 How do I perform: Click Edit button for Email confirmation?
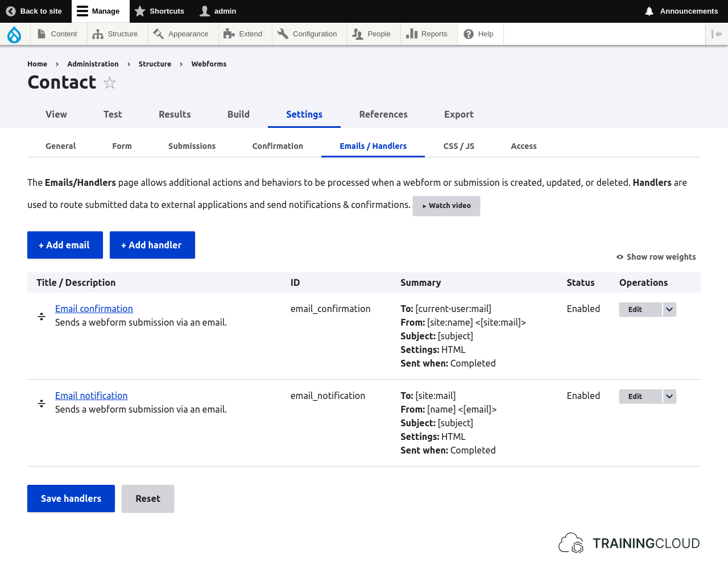tap(640, 309)
